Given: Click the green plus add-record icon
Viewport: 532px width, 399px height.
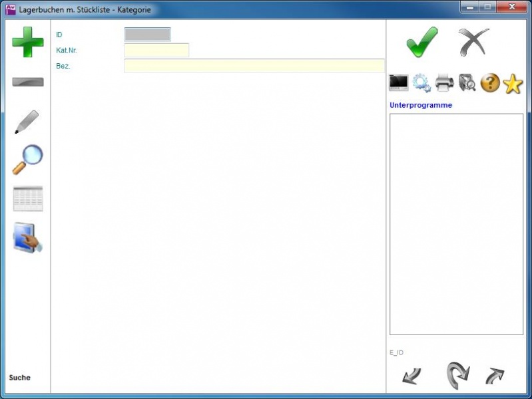Looking at the screenshot, I should [28, 41].
